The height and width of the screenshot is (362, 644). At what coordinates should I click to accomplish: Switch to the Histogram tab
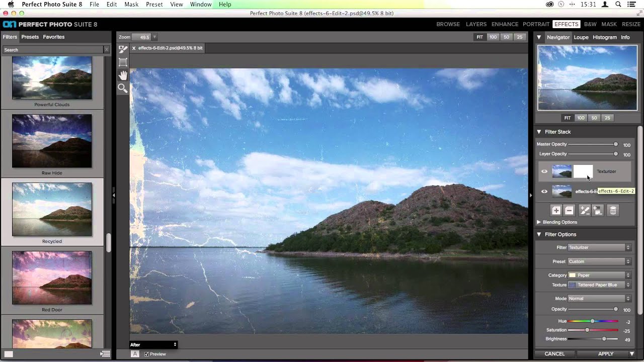[605, 37]
